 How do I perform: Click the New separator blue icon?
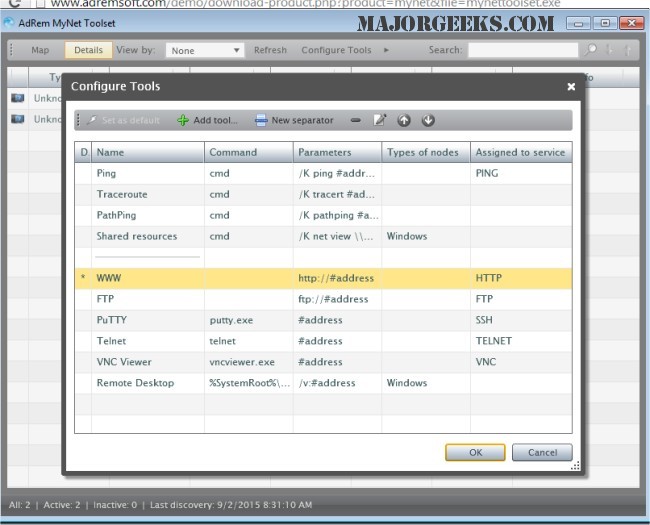coord(261,120)
